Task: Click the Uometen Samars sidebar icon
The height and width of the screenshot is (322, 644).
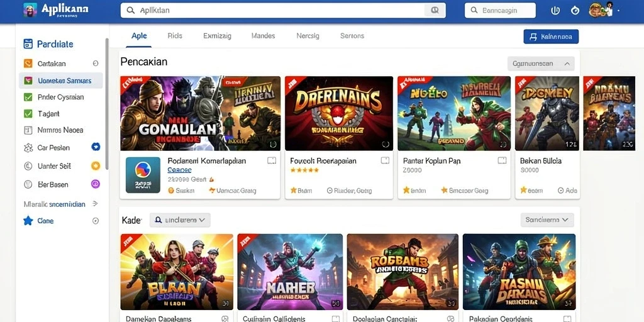Action: [28, 80]
